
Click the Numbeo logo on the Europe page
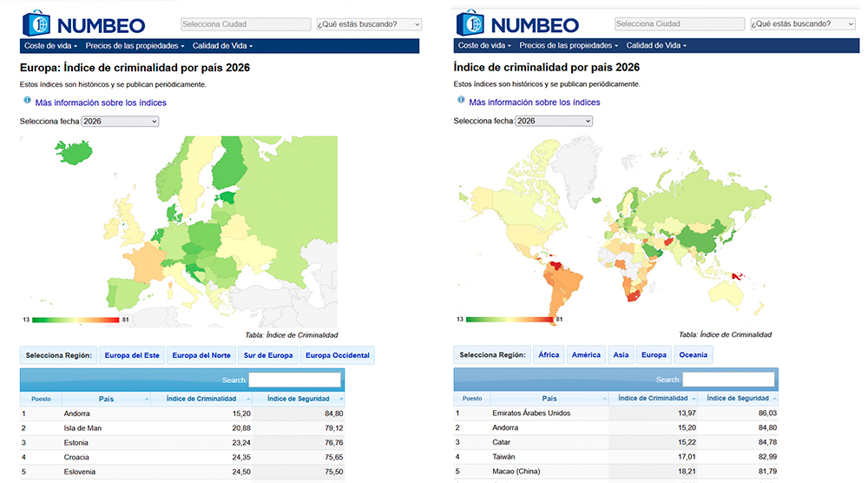82,23
